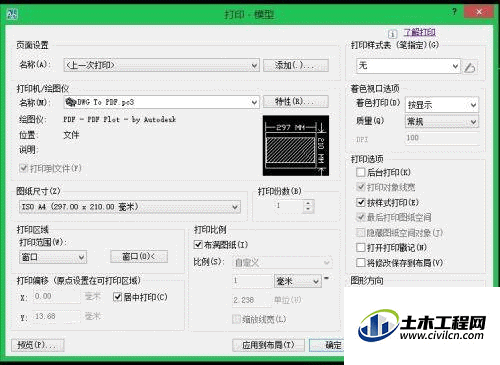Click the scale value field containing 1
Screen dimensions: 500x365
[252, 281]
